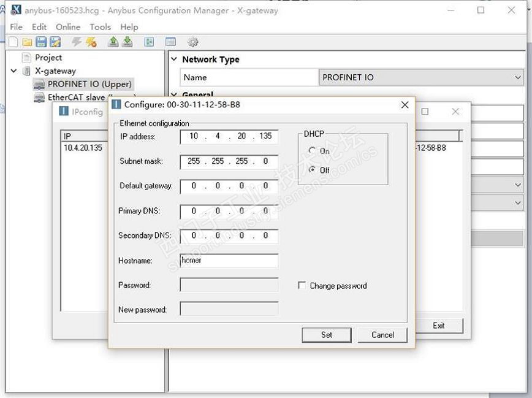Click the table view toolbar icon

[170, 42]
